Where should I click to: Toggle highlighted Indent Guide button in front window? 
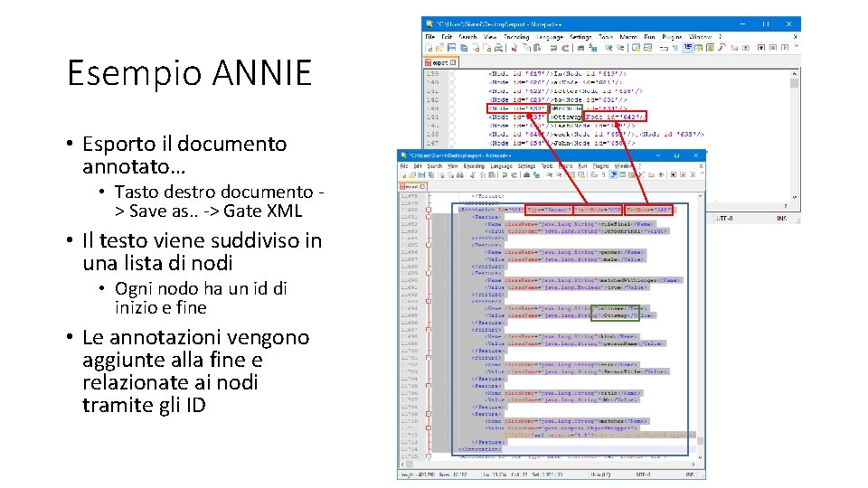613,174
